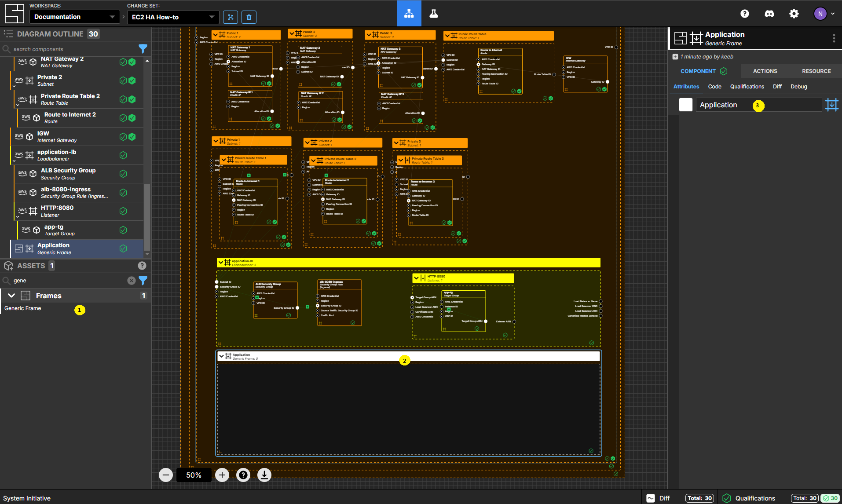The height and width of the screenshot is (504, 842).
Task: Zoom out with the minus button
Action: pyautogui.click(x=166, y=475)
